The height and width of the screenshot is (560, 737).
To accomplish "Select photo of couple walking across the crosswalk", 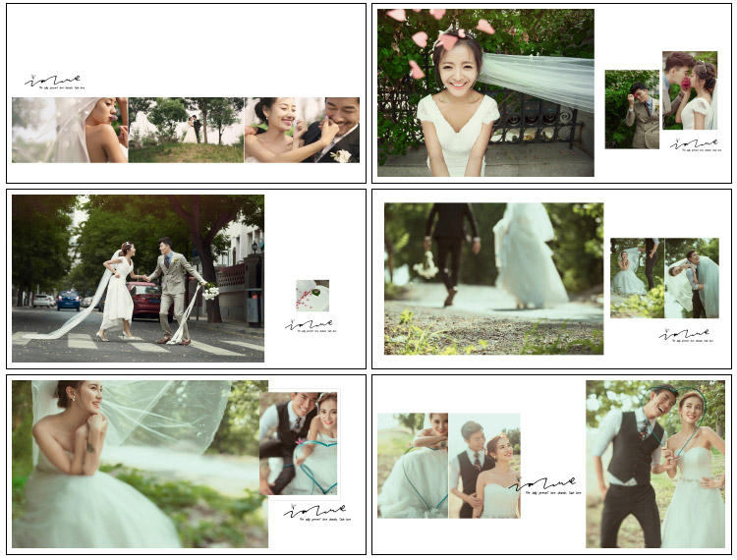I will [139, 279].
